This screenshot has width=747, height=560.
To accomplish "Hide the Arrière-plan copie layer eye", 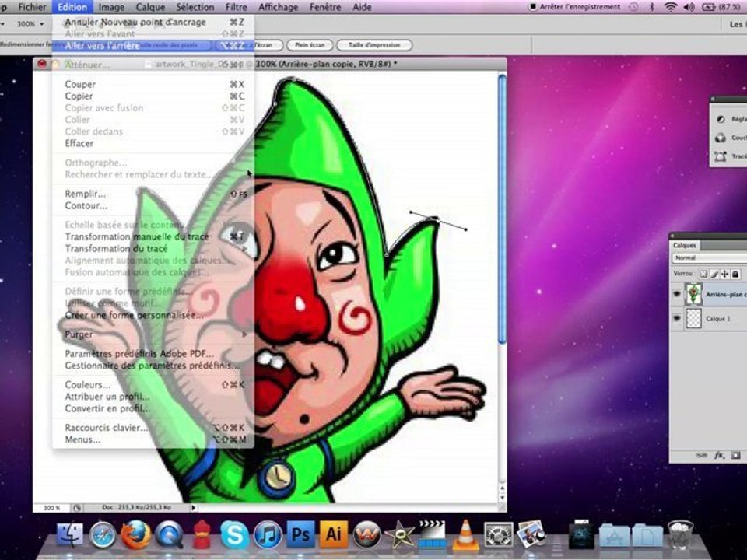I will pyautogui.click(x=676, y=294).
